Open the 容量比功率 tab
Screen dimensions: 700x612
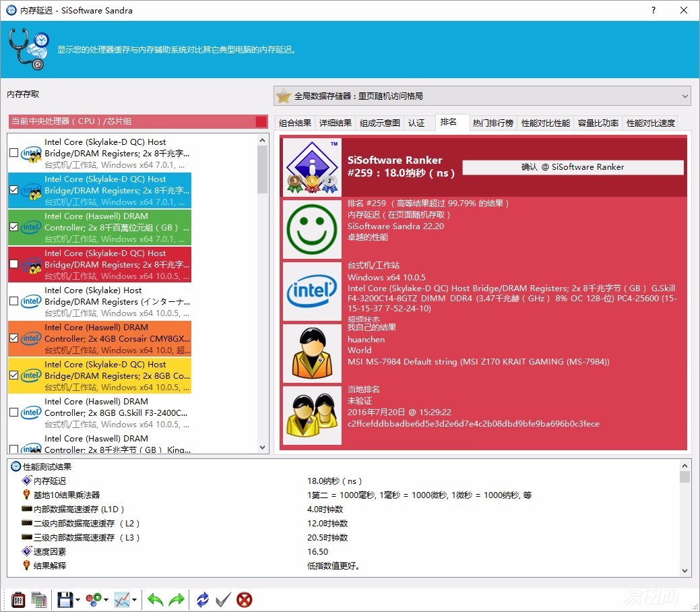click(x=598, y=123)
